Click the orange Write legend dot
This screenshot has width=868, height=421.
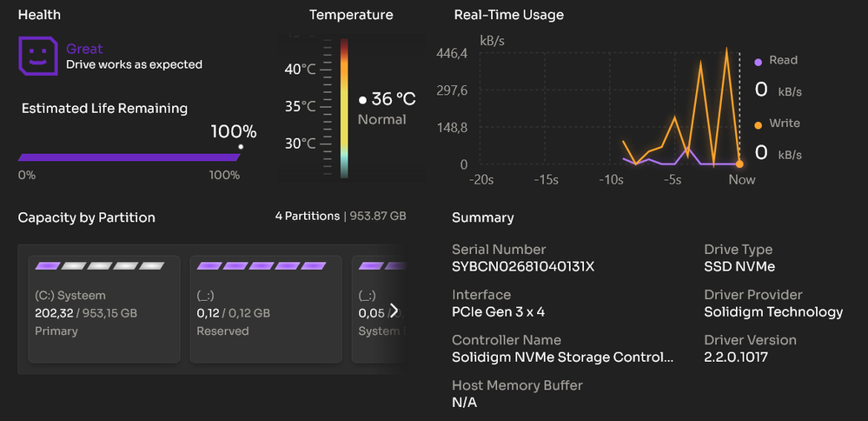(758, 124)
